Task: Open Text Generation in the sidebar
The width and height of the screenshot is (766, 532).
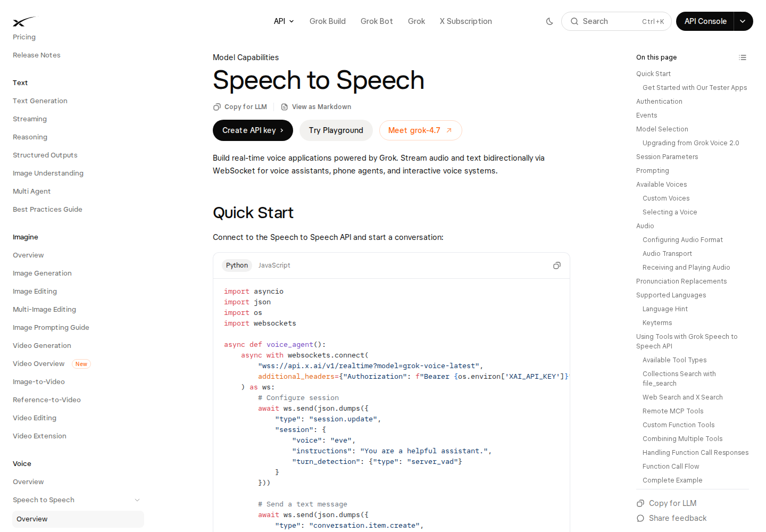Action: point(40,101)
